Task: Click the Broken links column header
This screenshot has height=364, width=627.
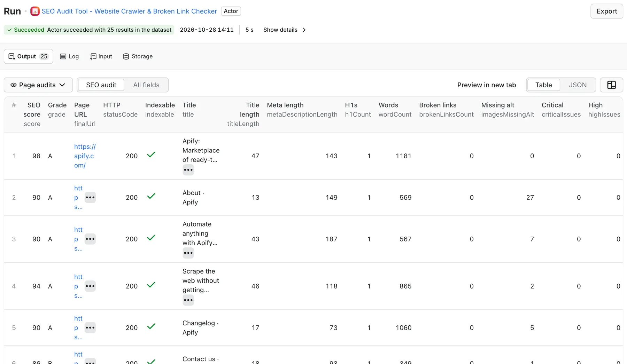Action: (446, 110)
